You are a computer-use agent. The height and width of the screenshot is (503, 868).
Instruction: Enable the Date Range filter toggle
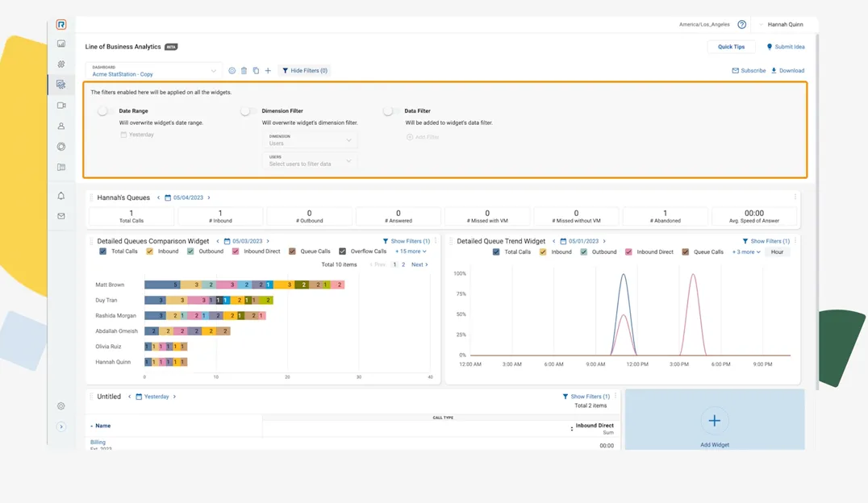(x=105, y=111)
